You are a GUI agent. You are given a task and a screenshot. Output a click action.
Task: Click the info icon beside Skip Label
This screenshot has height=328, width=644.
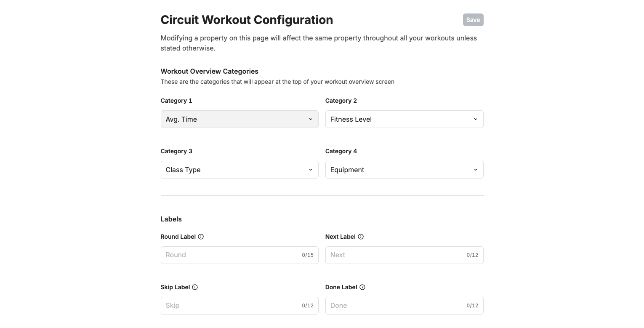[x=195, y=287]
